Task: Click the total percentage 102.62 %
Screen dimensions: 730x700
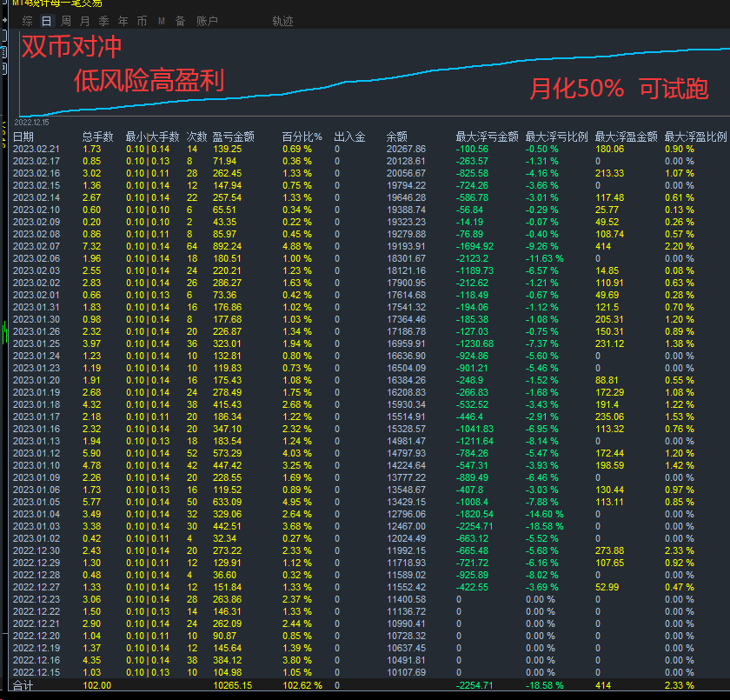Action: [x=302, y=685]
